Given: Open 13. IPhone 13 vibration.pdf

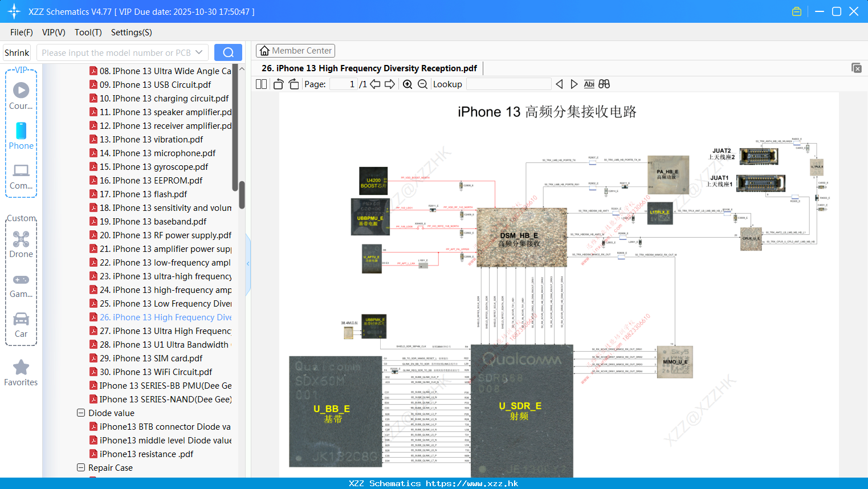Looking at the screenshot, I should [146, 140].
